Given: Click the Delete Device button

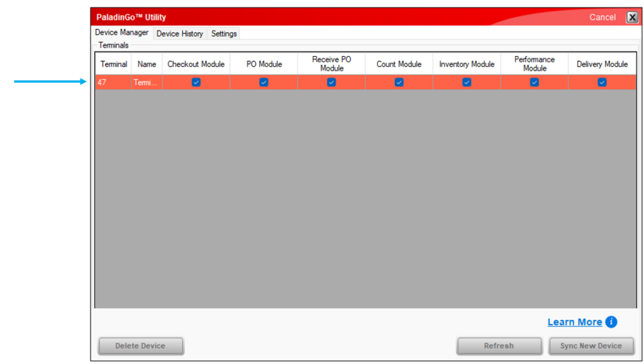Looking at the screenshot, I should [x=140, y=346].
